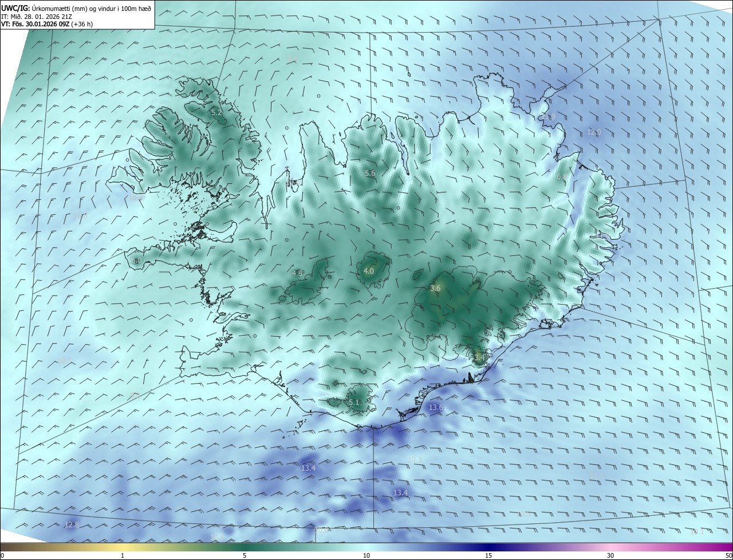Click the '50' tick on the color scale

728,555
